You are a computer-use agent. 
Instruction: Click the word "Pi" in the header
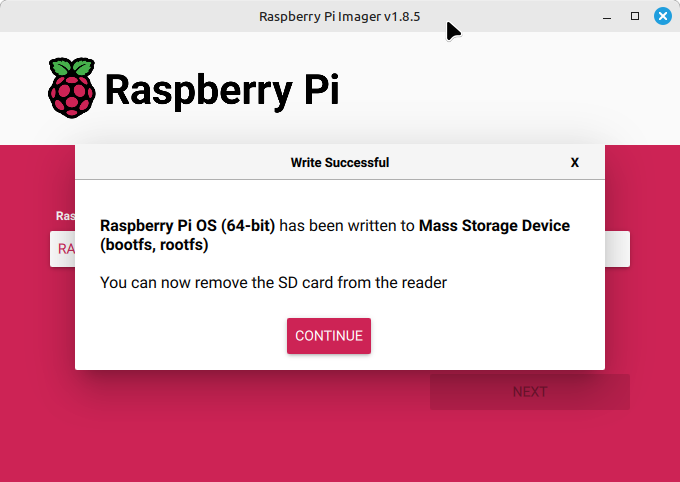[321, 89]
